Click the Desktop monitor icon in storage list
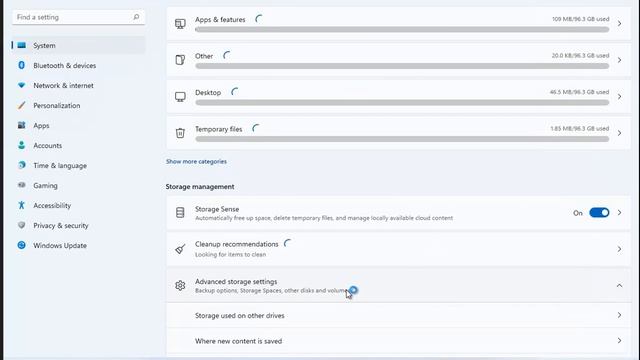Image resolution: width=640 pixels, height=360 pixels. 180,97
